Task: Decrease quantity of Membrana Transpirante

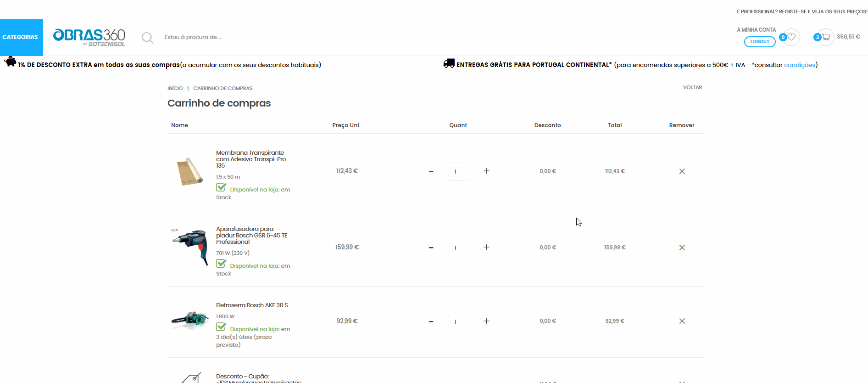Action: [431, 171]
